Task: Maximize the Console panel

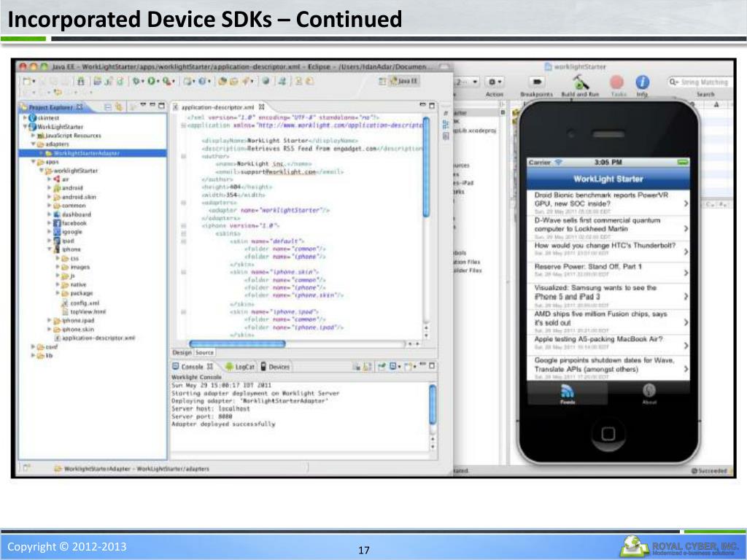Action: [432, 365]
